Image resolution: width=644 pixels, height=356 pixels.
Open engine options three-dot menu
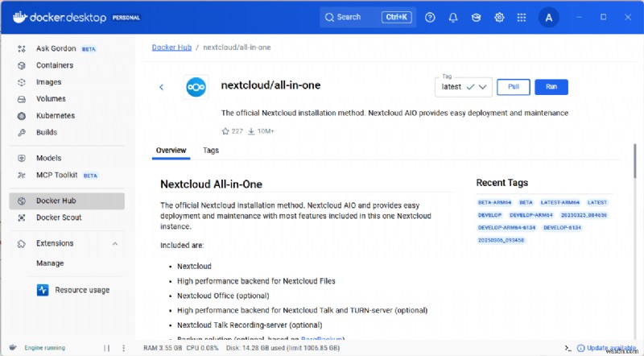[124, 348]
